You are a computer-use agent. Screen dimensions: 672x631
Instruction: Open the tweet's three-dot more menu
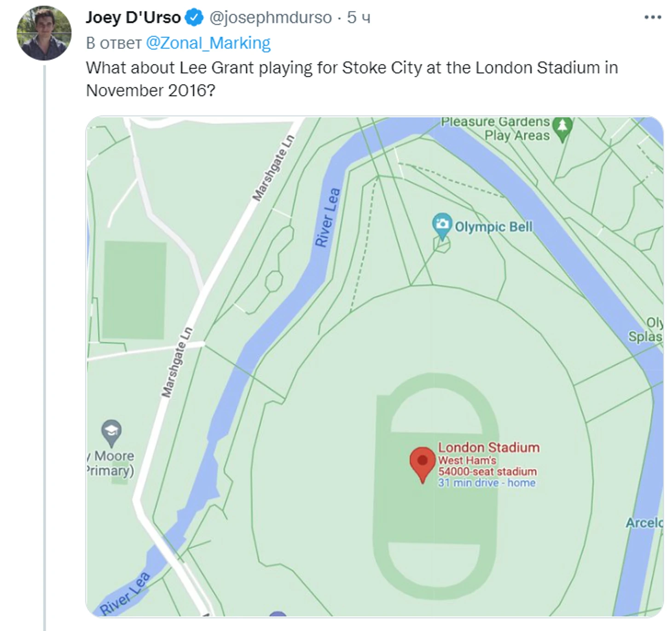click(653, 17)
